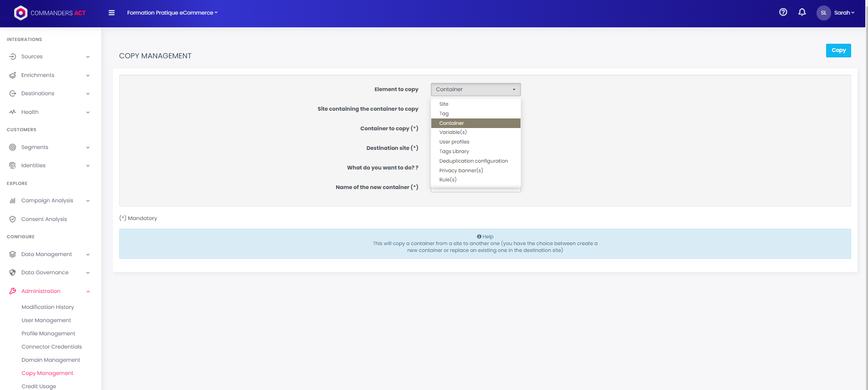Click the Consent Analysis shield icon
The height and width of the screenshot is (390, 868).
click(x=13, y=219)
